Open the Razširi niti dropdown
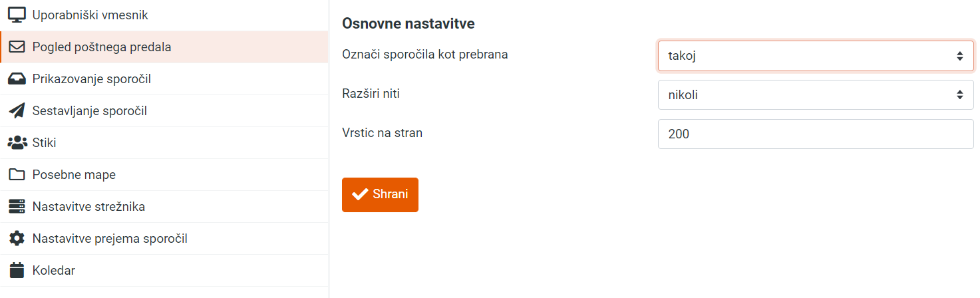 pyautogui.click(x=816, y=94)
